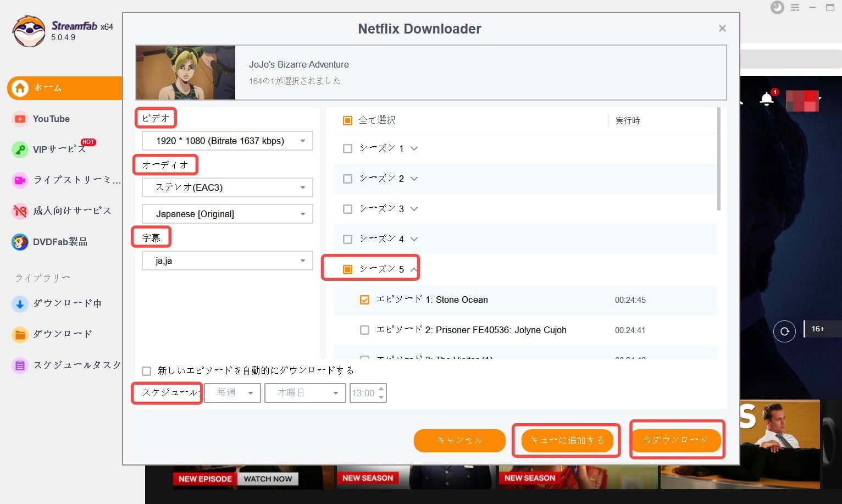The image size is (842, 504).
Task: Check the Season 4 checkbox
Action: pos(347,239)
